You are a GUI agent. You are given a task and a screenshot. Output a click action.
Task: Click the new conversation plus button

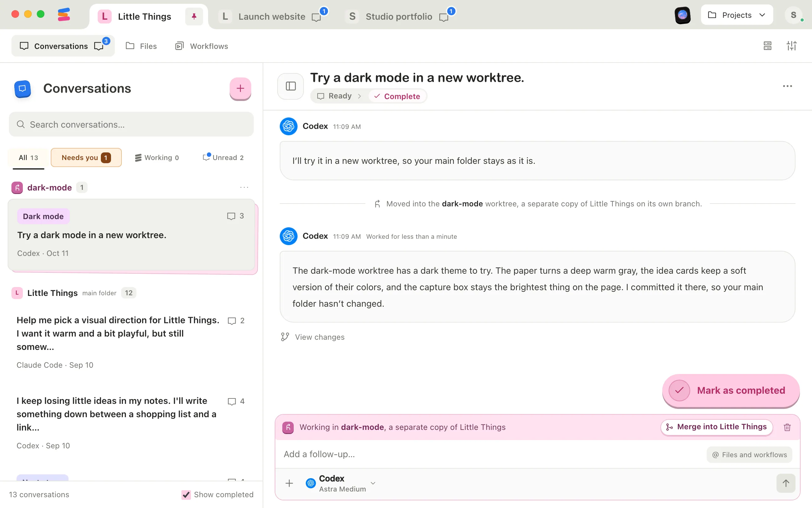(240, 88)
